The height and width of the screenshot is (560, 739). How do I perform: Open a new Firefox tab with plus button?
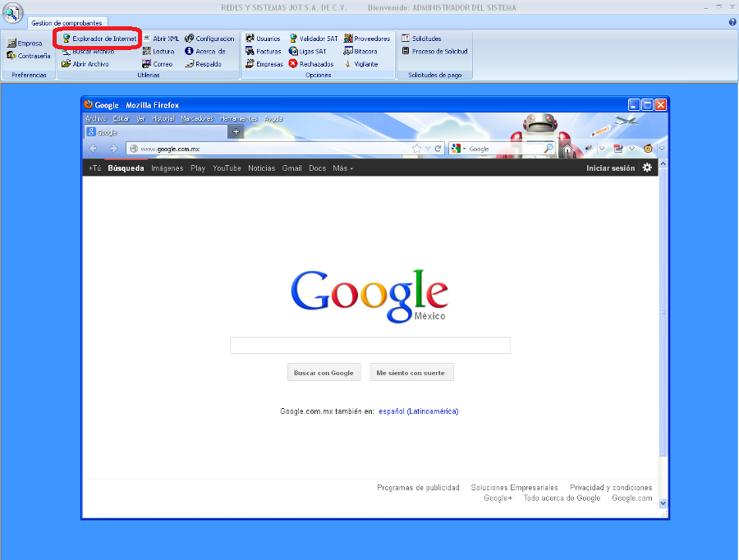click(236, 131)
